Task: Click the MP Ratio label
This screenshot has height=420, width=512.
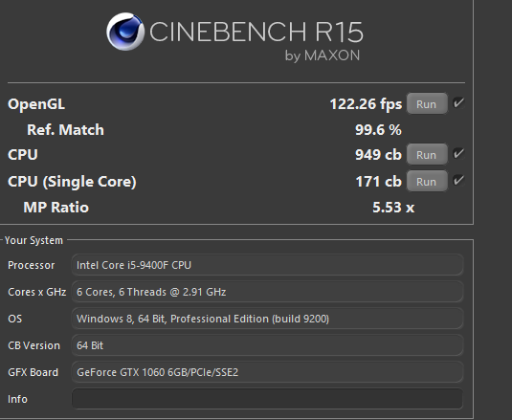Action: click(56, 208)
